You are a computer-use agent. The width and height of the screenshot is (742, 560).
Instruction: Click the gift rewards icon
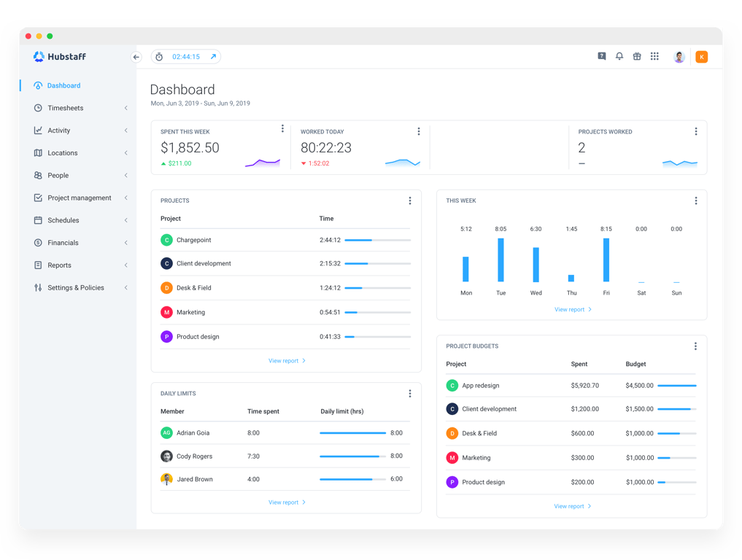click(637, 56)
